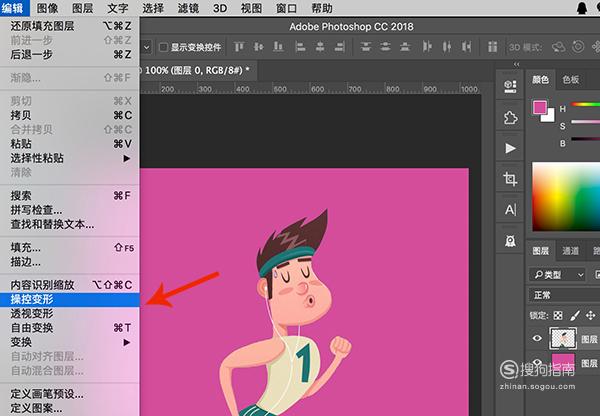The height and width of the screenshot is (416, 600).
Task: Open macOS notification bell icon in menu bar
Action: pyautogui.click(x=582, y=8)
